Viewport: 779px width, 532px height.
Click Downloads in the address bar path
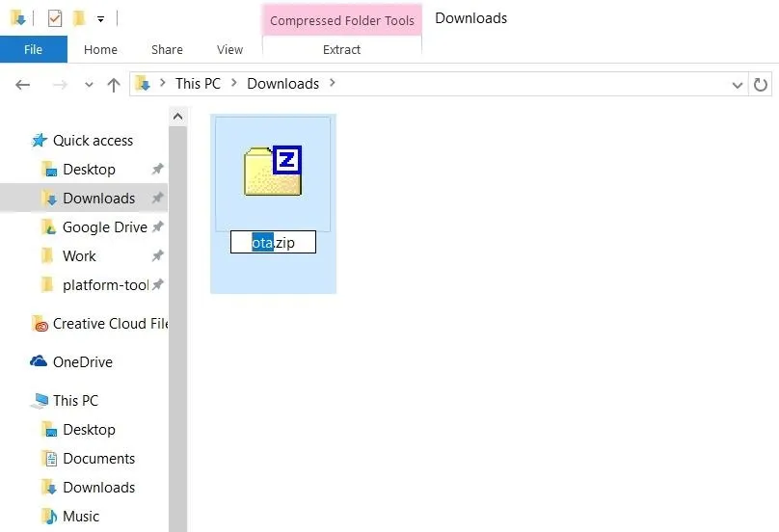(282, 84)
